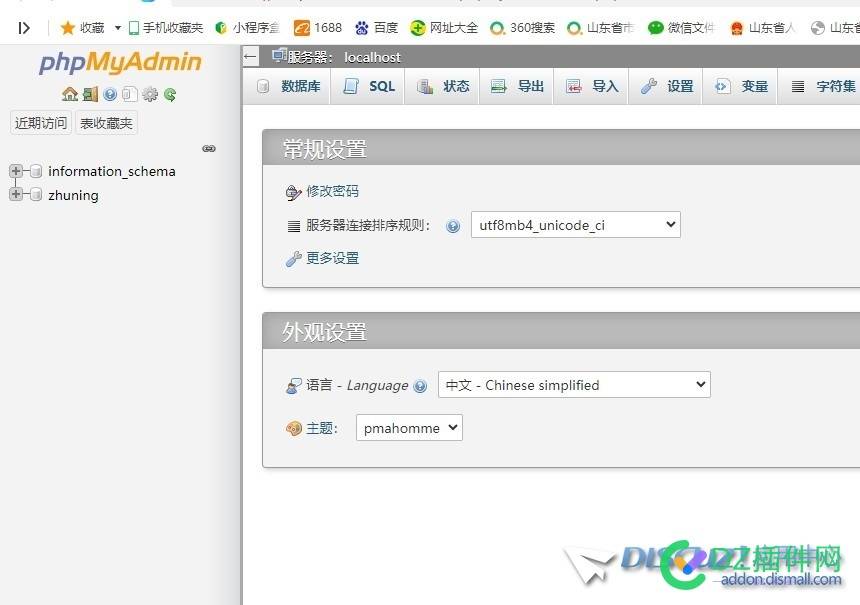
Task: Open the 导出 export tab
Action: tap(517, 86)
